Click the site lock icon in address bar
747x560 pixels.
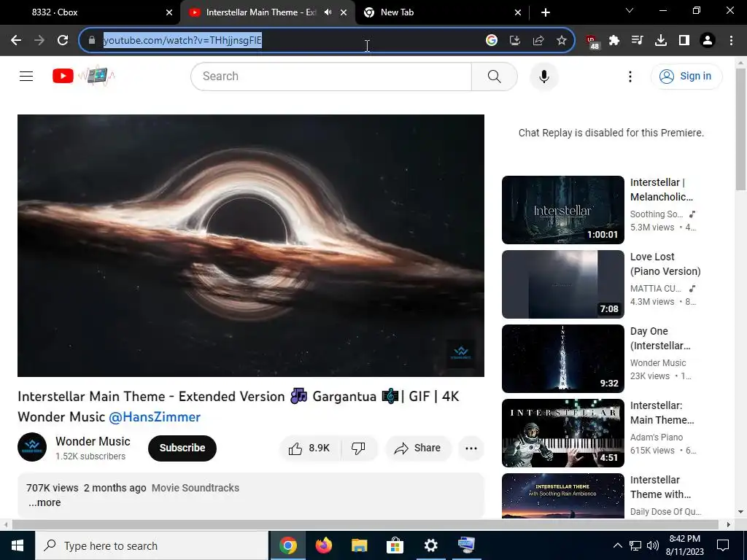pyautogui.click(x=92, y=41)
